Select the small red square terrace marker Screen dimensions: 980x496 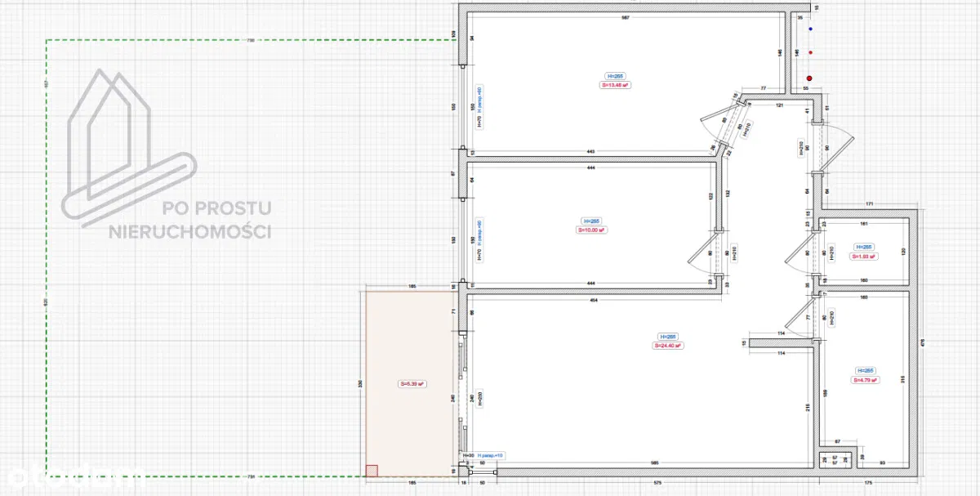pos(372,470)
